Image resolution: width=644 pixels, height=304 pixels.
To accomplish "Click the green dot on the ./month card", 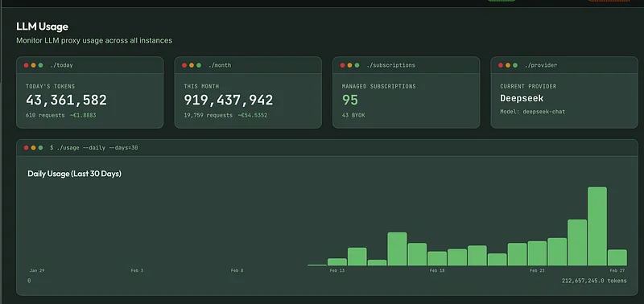I will pos(199,65).
